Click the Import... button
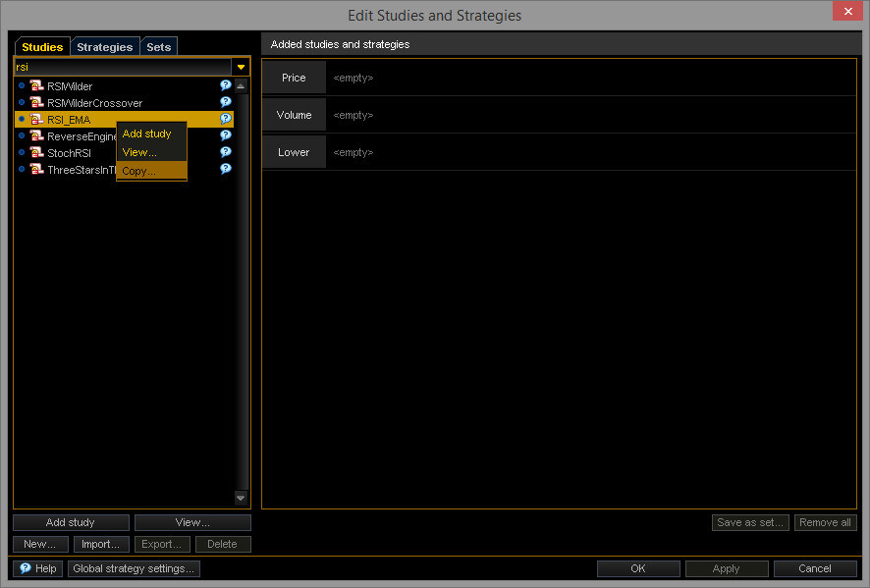The image size is (870, 588). (x=101, y=544)
